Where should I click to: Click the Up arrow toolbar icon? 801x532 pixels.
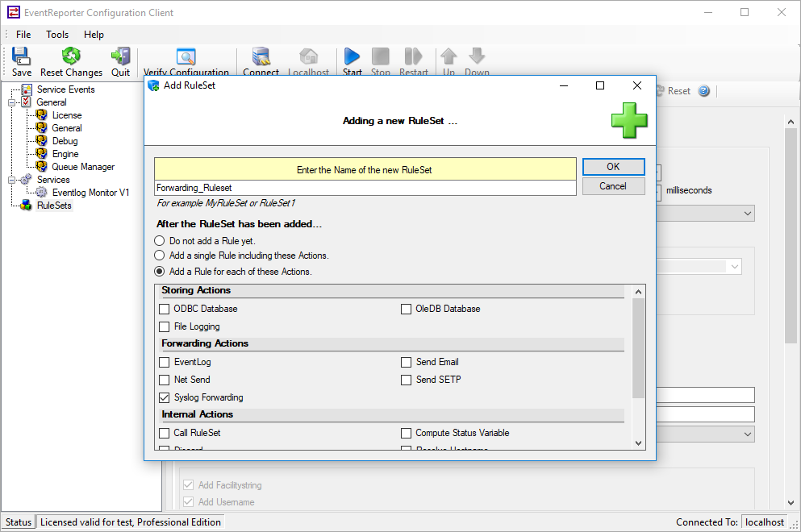[x=448, y=56]
